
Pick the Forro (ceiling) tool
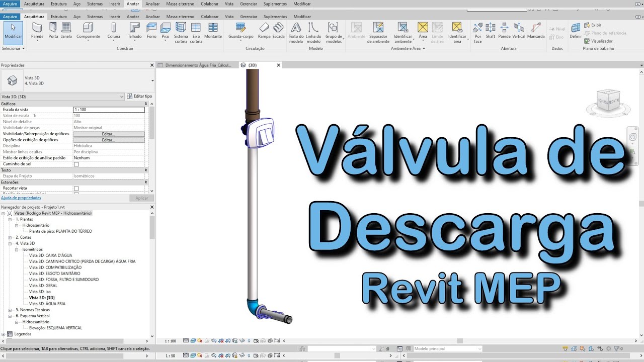(151, 30)
